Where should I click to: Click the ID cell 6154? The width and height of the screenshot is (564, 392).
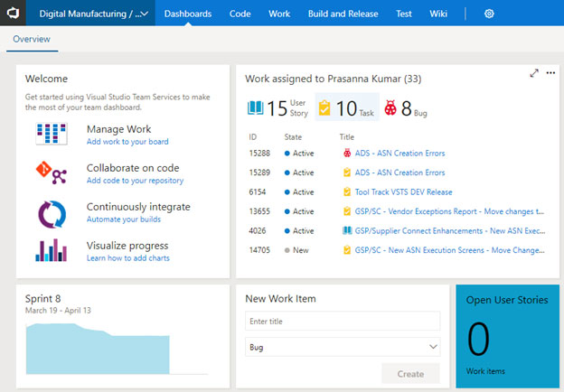(258, 191)
